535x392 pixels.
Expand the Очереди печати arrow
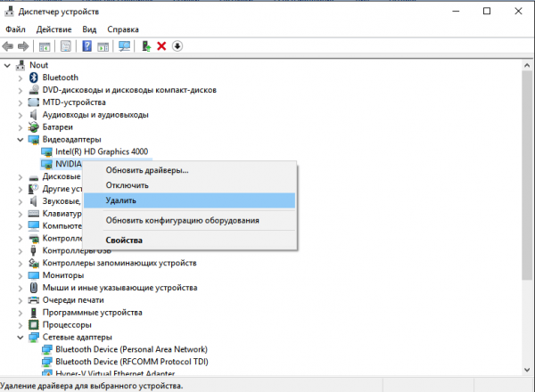pyautogui.click(x=21, y=300)
